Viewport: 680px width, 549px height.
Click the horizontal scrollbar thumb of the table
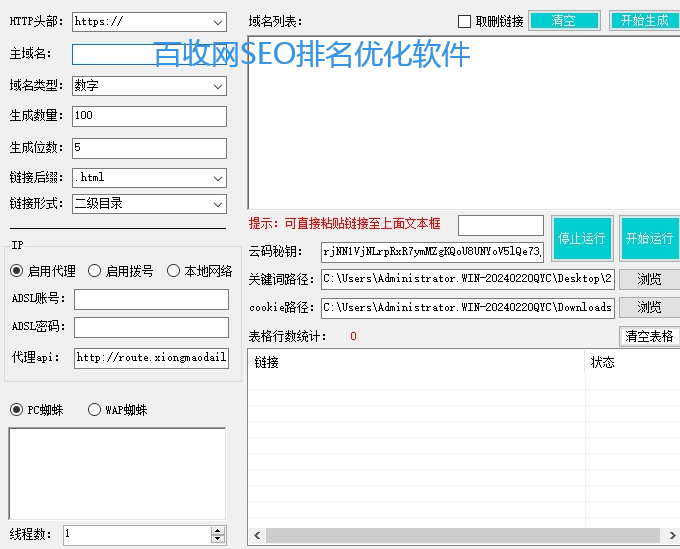(463, 536)
